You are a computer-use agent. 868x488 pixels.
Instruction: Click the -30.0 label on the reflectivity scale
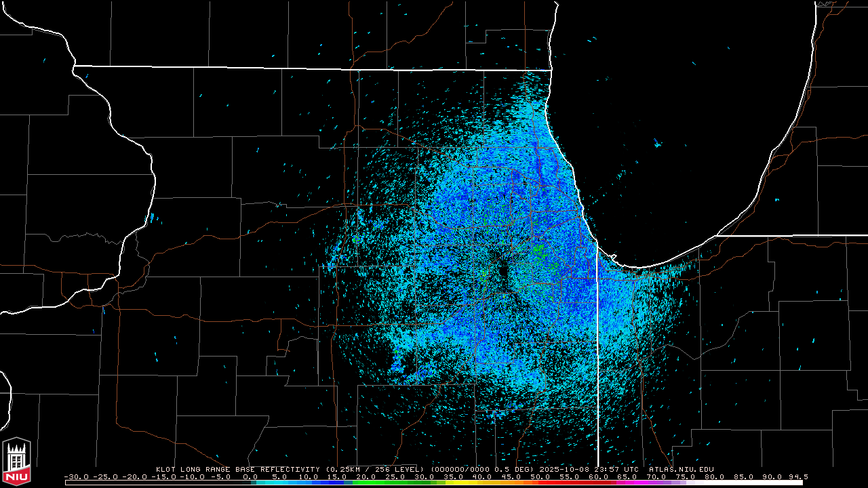[76, 476]
